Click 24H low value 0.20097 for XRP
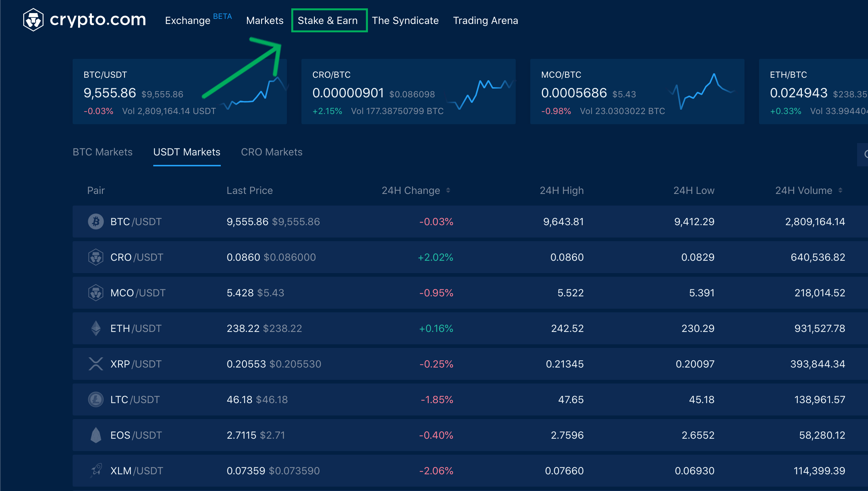 (x=695, y=364)
